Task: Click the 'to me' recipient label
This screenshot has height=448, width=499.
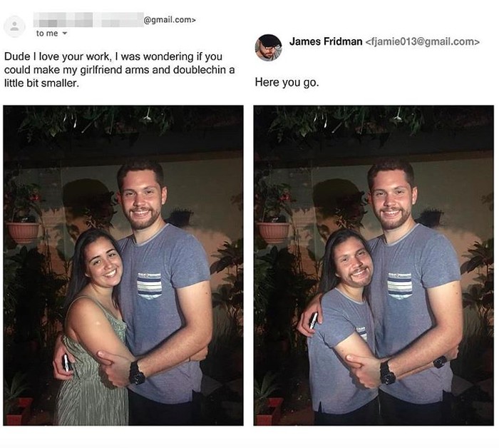Action: 47,34
